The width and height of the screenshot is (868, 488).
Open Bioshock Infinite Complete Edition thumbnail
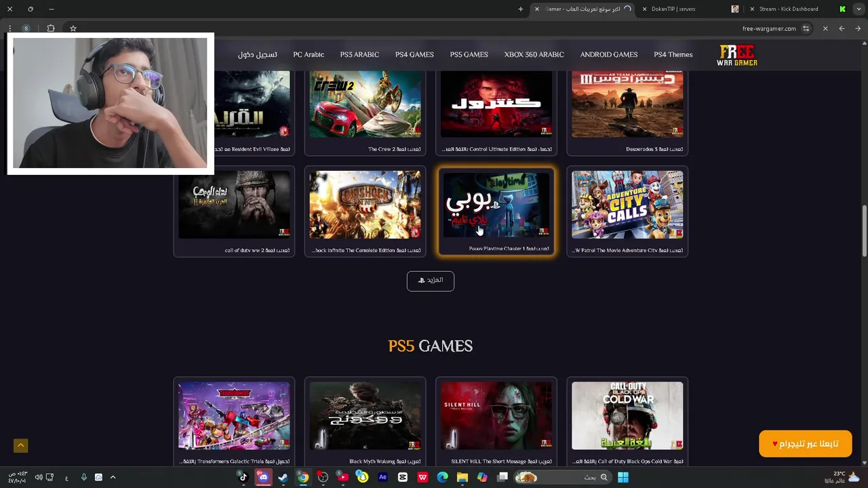(365, 205)
